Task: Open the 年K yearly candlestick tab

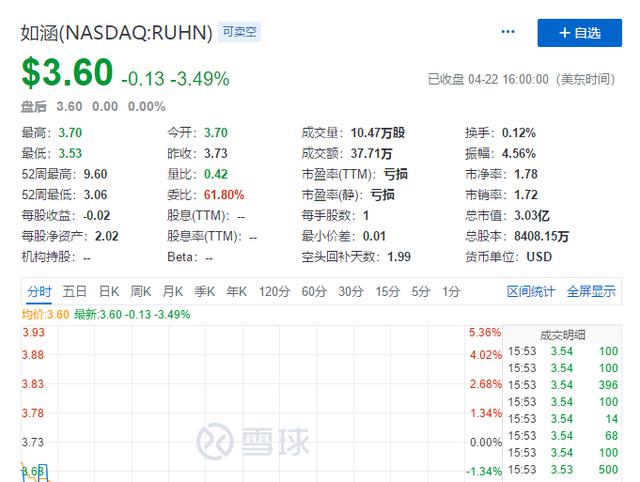Action: [237, 291]
